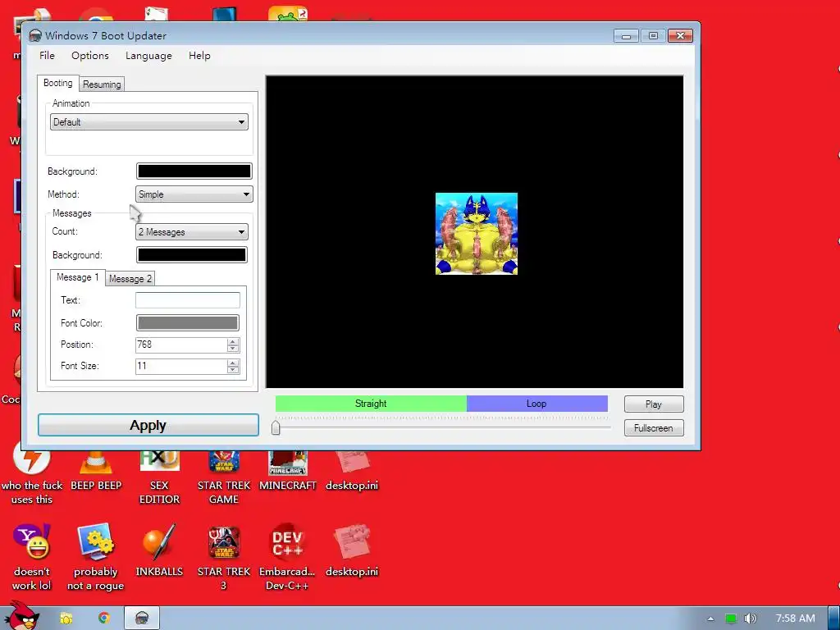840x630 pixels.
Task: Click the Font Size value field
Action: pos(181,366)
